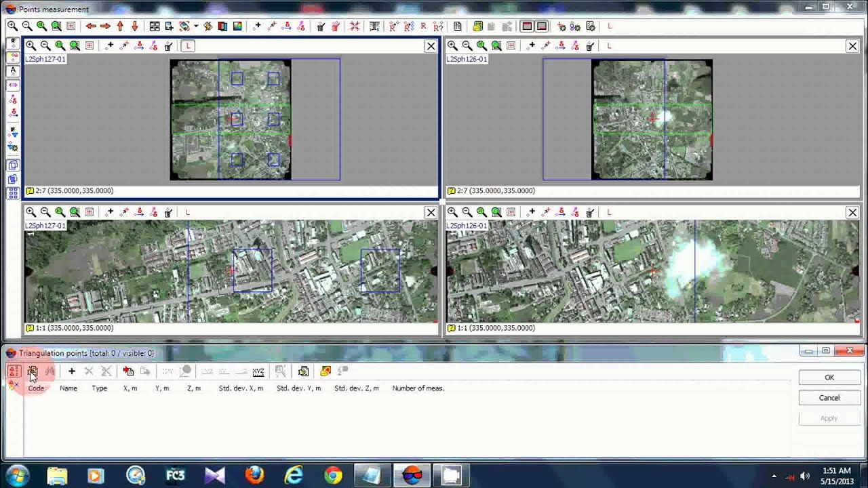Launch Firefox from the taskbar

coord(254,475)
